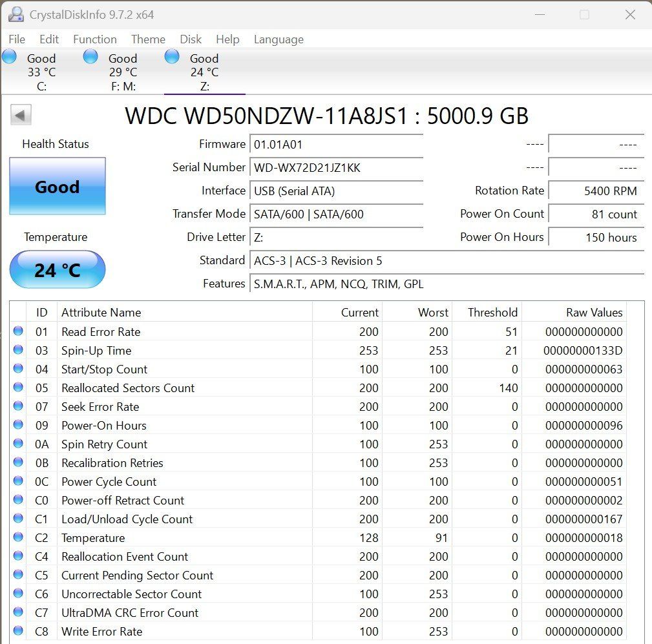
Task: Select the C: drive status orb
Action: [9, 56]
